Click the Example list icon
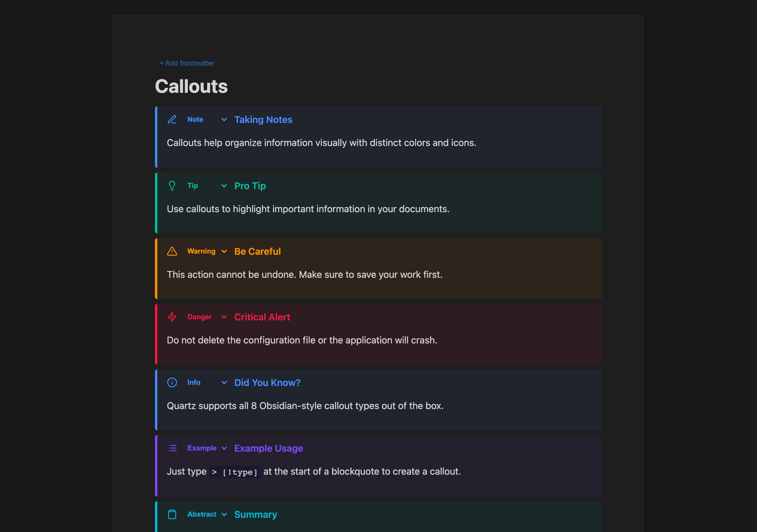The image size is (757, 532). (x=172, y=448)
